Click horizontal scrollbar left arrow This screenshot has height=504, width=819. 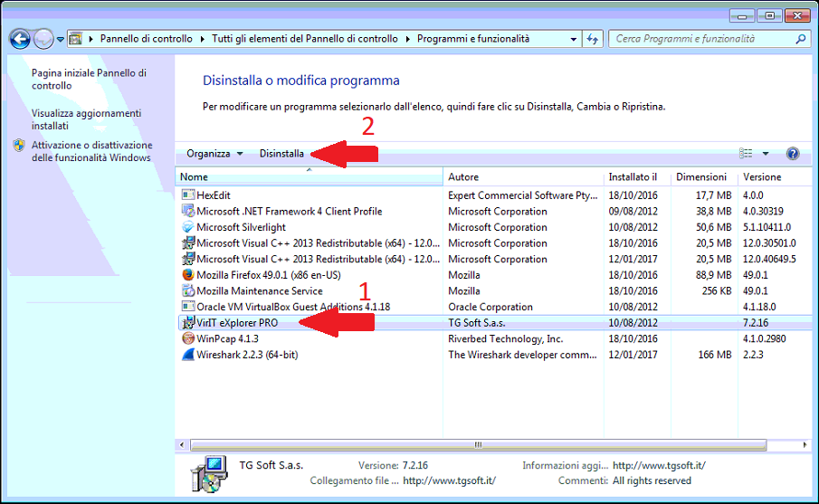(x=182, y=445)
